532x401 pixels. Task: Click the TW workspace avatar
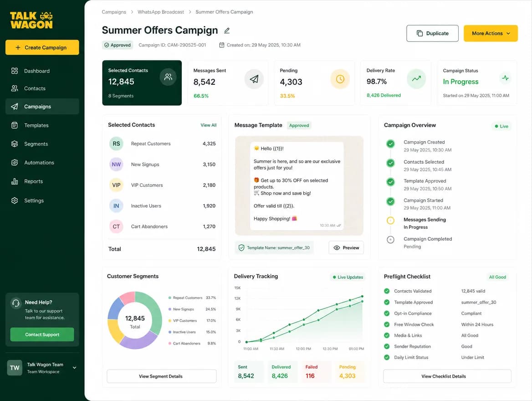pyautogui.click(x=15, y=368)
